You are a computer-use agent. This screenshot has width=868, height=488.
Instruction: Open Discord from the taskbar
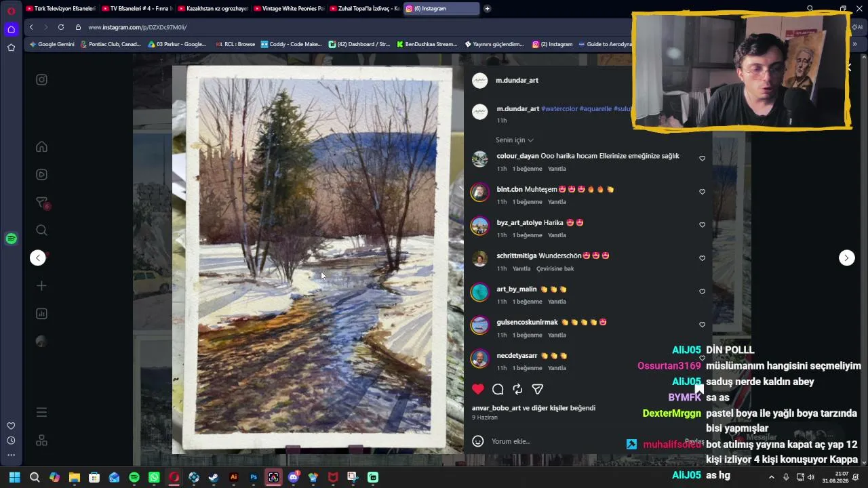tap(294, 477)
